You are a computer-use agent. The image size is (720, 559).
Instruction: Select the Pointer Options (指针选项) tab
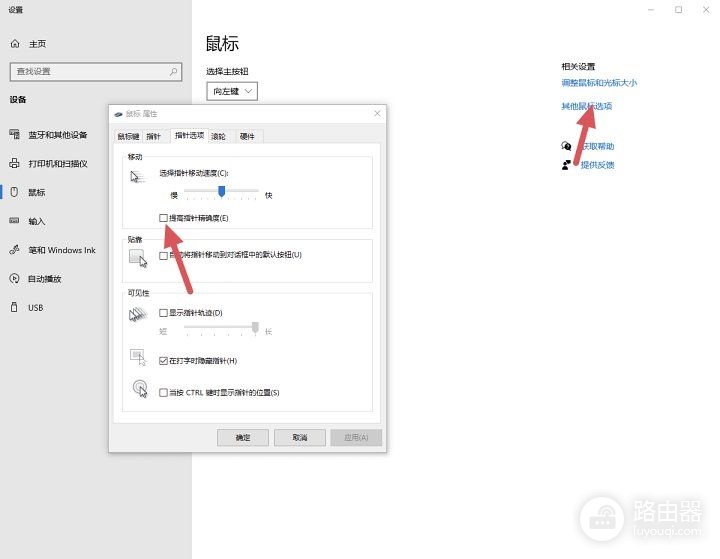(189, 136)
